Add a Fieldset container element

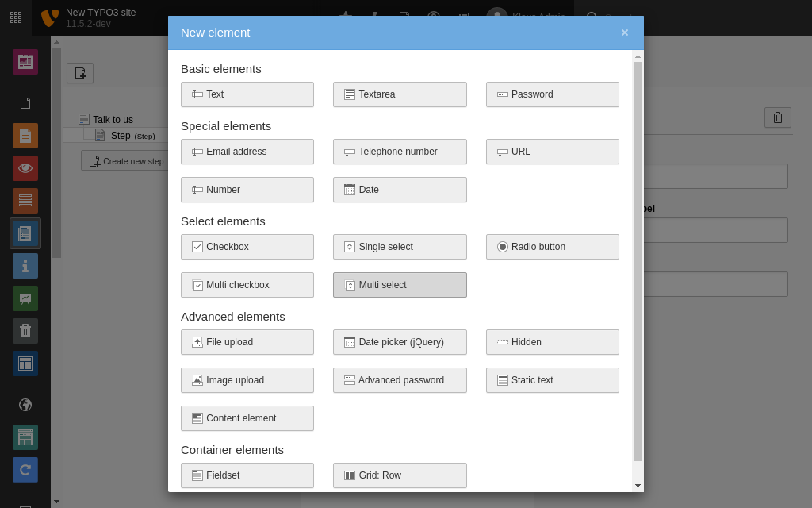point(247,475)
